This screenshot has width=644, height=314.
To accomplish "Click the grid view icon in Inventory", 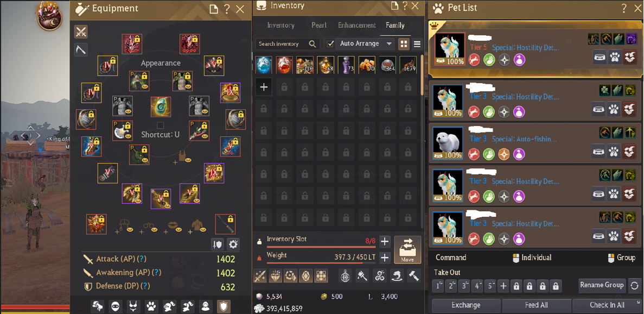I will pos(404,44).
